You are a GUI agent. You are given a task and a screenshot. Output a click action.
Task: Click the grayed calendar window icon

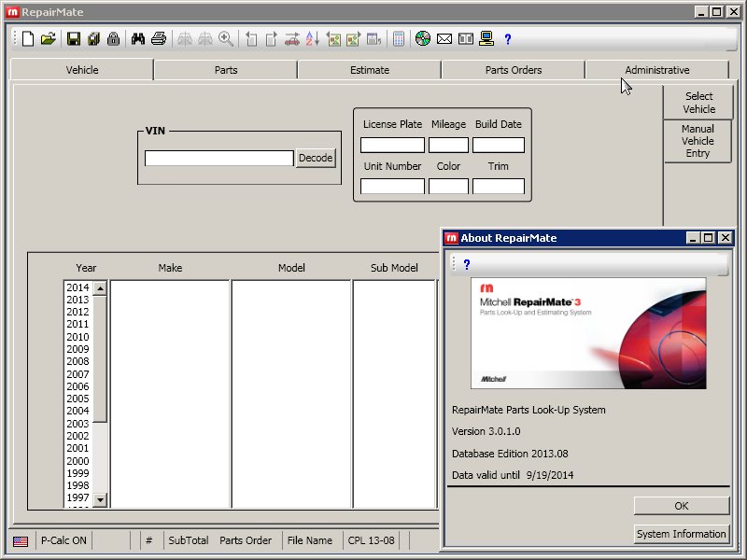click(x=374, y=38)
